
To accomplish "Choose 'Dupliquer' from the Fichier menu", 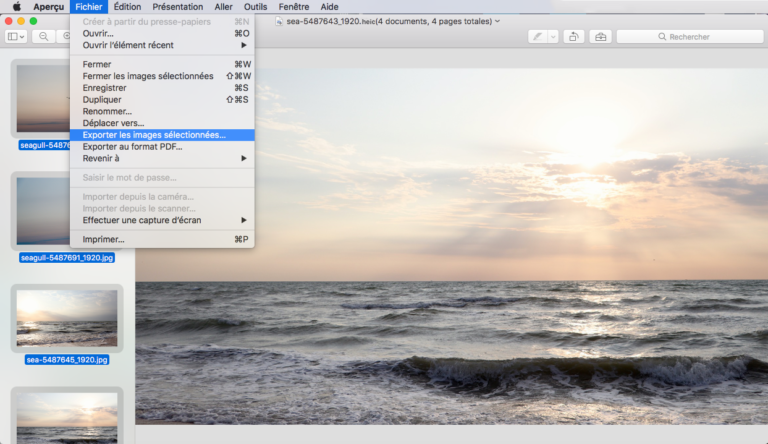I will (102, 100).
